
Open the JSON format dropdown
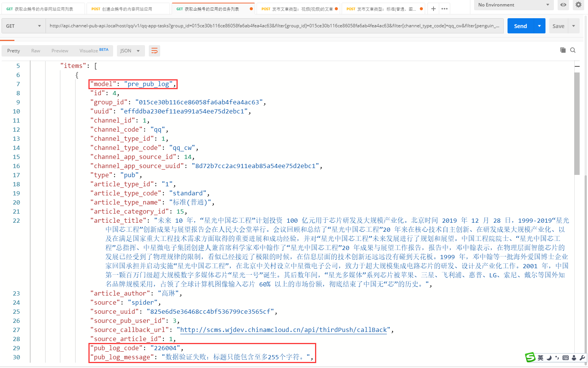pos(130,51)
